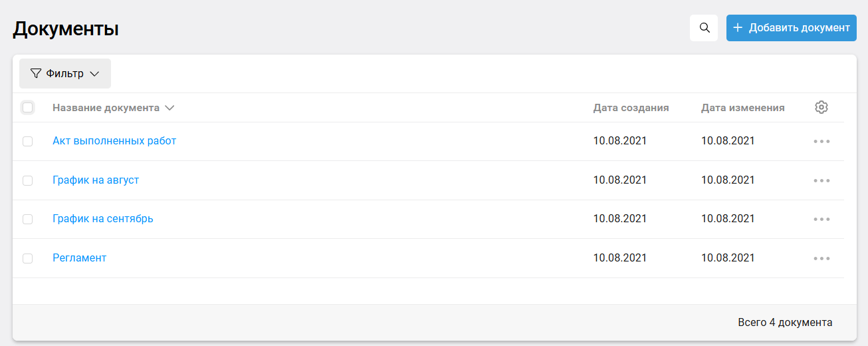This screenshot has width=868, height=346.
Task: Open the Регламент document link
Action: pyautogui.click(x=79, y=258)
